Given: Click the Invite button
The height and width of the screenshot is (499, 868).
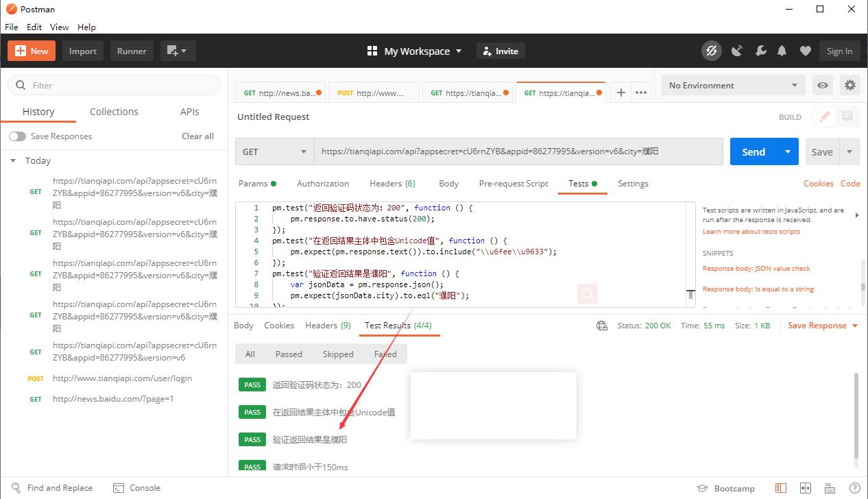Looking at the screenshot, I should [x=501, y=51].
